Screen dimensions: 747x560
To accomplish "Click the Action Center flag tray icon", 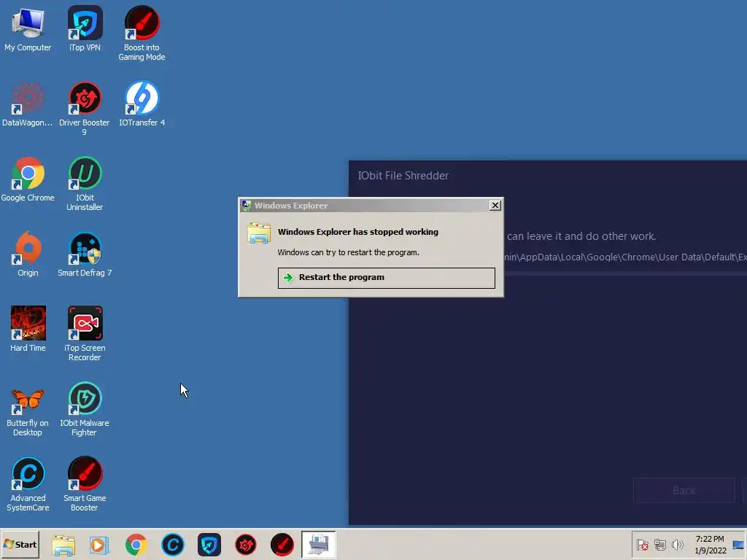I will point(642,545).
